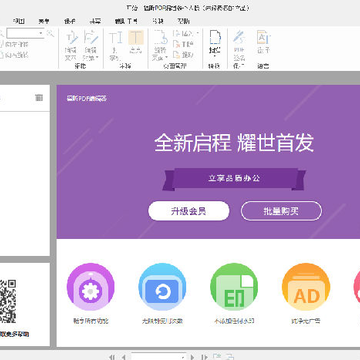Expand dropdown under the curved-arrow page tool

[x=166, y=57]
